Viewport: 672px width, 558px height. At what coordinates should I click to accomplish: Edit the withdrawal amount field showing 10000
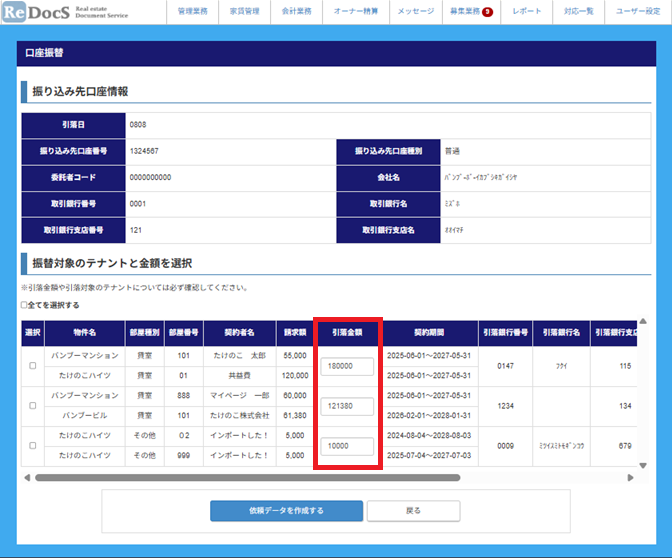coord(347,446)
